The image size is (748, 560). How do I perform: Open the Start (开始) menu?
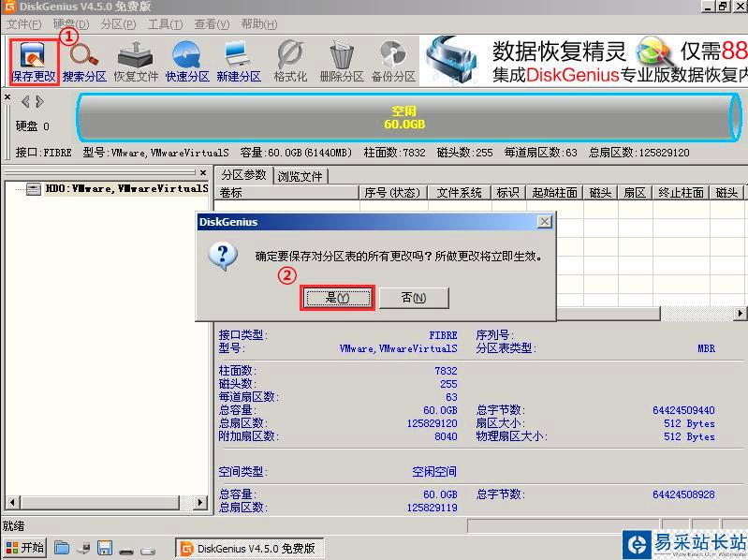click(x=24, y=548)
